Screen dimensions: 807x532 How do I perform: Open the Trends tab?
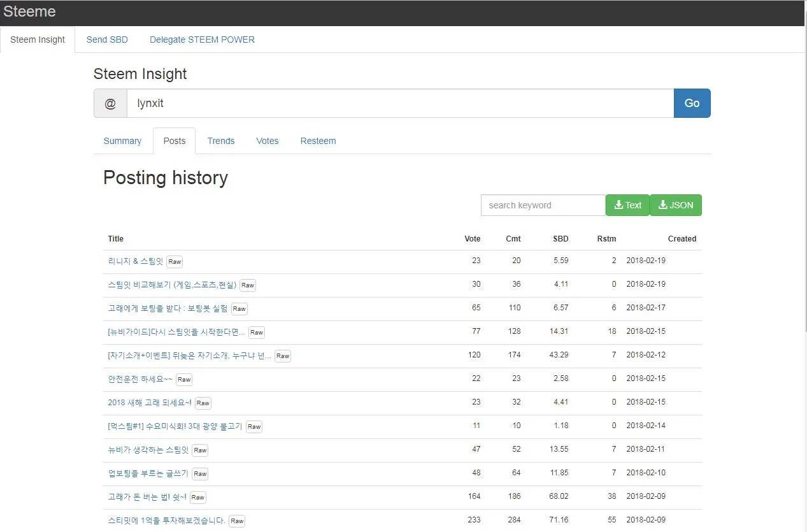click(x=221, y=141)
